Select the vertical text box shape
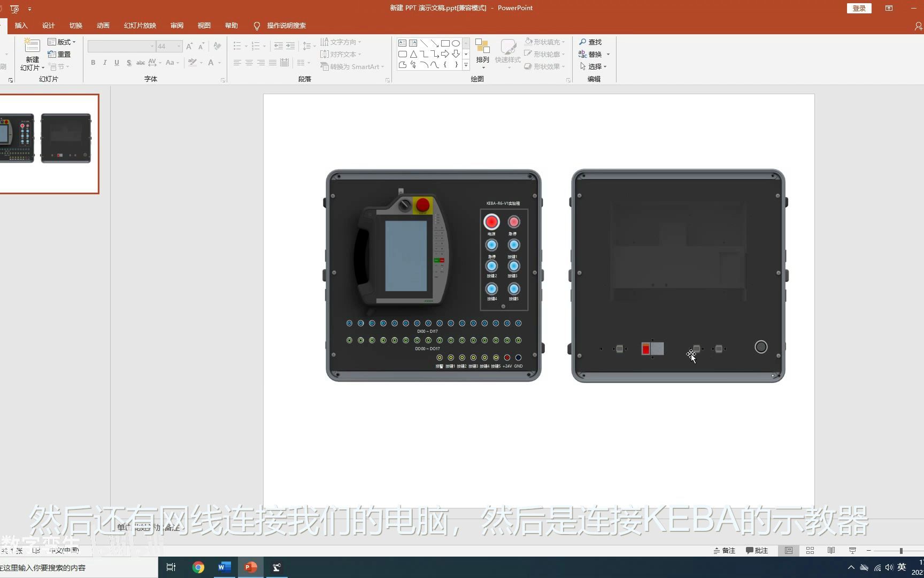 (413, 43)
